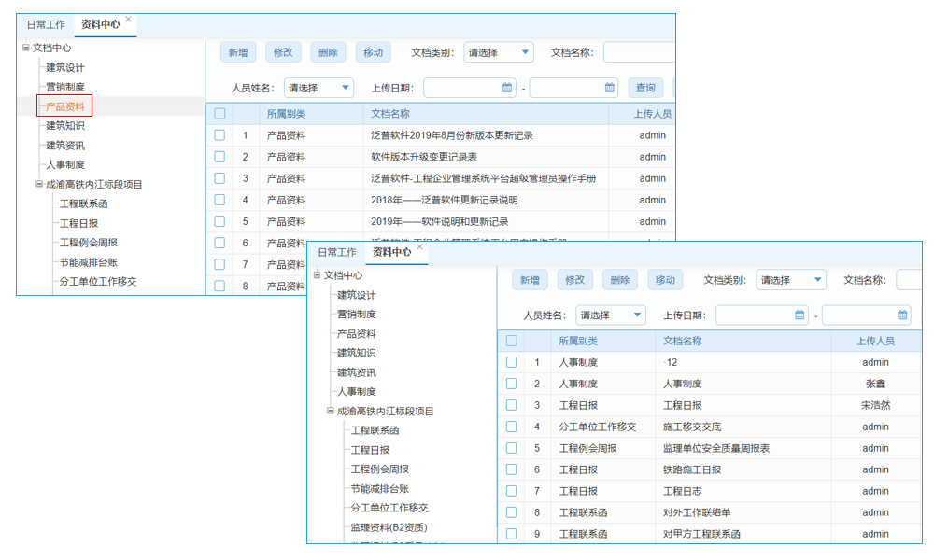This screenshot has height=560, width=934.
Task: Click the calendar icon beside 上传日期 in the front window
Action: click(x=801, y=315)
